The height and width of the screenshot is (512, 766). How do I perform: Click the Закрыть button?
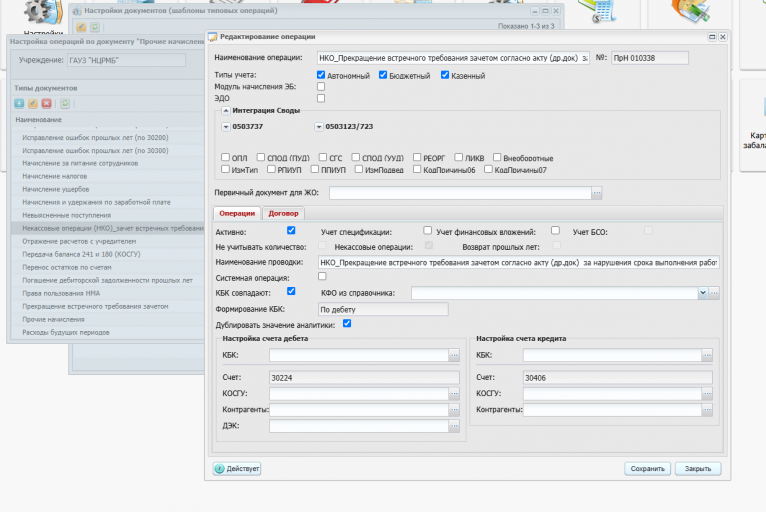[698, 469]
